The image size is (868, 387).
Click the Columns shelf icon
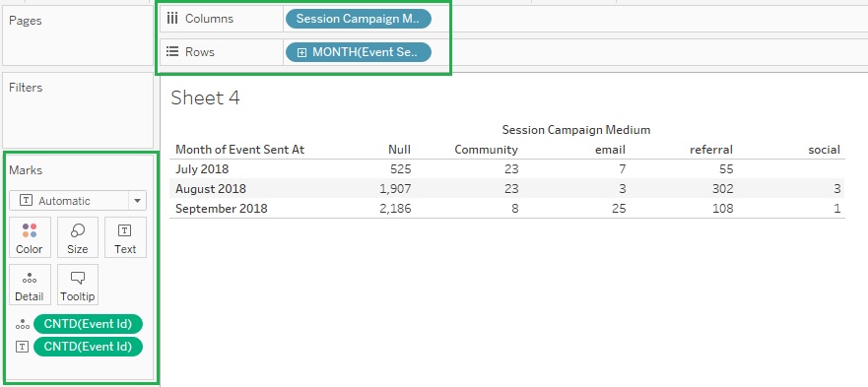pos(172,19)
